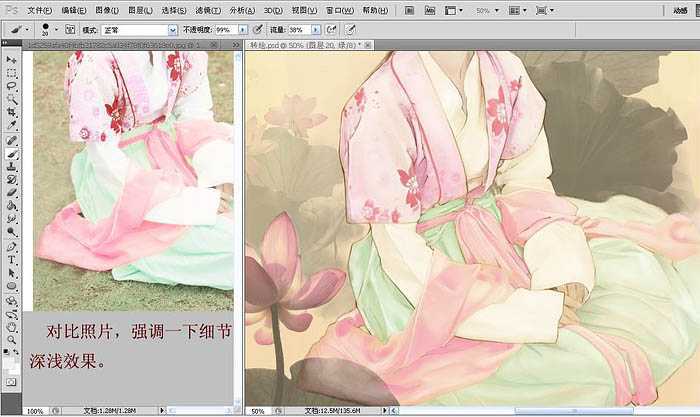This screenshot has height=417, width=700.
Task: Select the Eraser tool
Action: (x=12, y=193)
